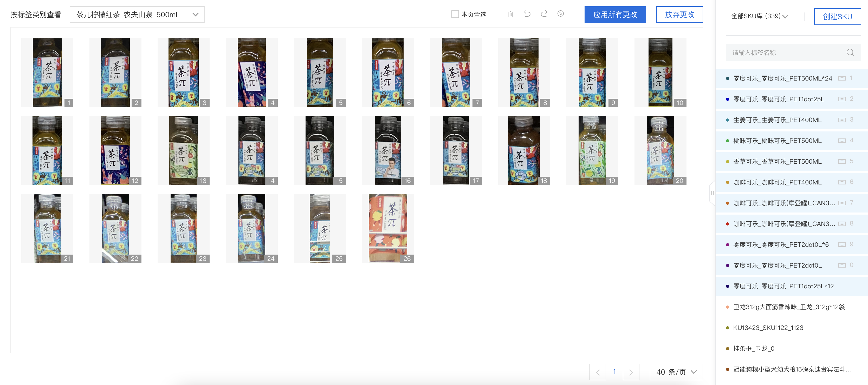The width and height of the screenshot is (868, 385).
Task: Check the 本页全选 select-all checkbox
Action: point(455,14)
